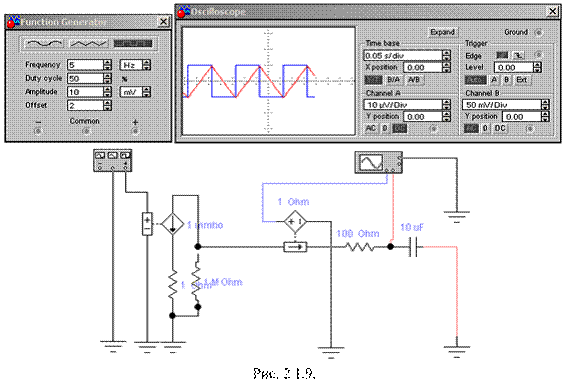Select the square waveform in Function Generator
The height and width of the screenshot is (387, 566).
[x=133, y=44]
